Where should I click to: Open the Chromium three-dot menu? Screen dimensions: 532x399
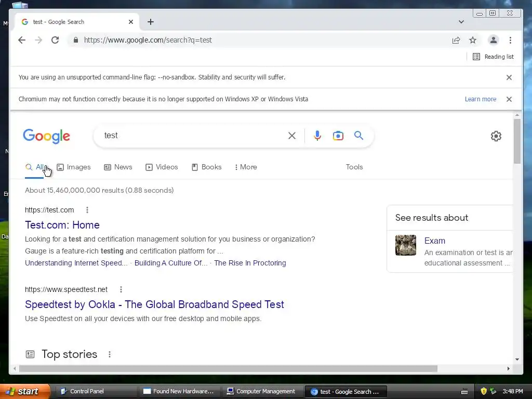tap(510, 40)
